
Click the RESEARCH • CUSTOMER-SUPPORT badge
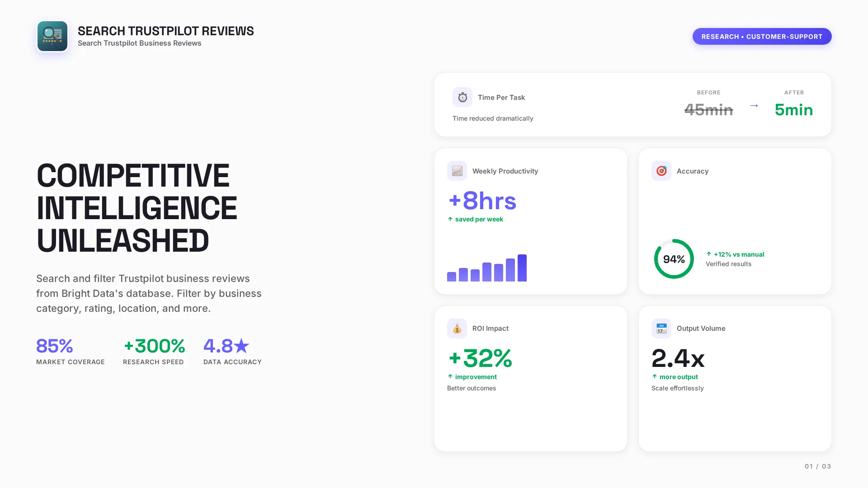pyautogui.click(x=762, y=37)
